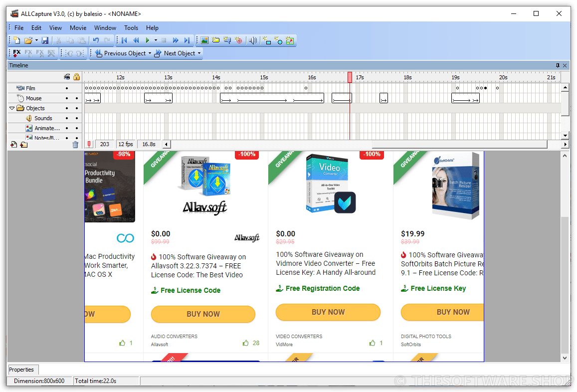
Task: Insert an image object from the toolbar
Action: click(204, 40)
